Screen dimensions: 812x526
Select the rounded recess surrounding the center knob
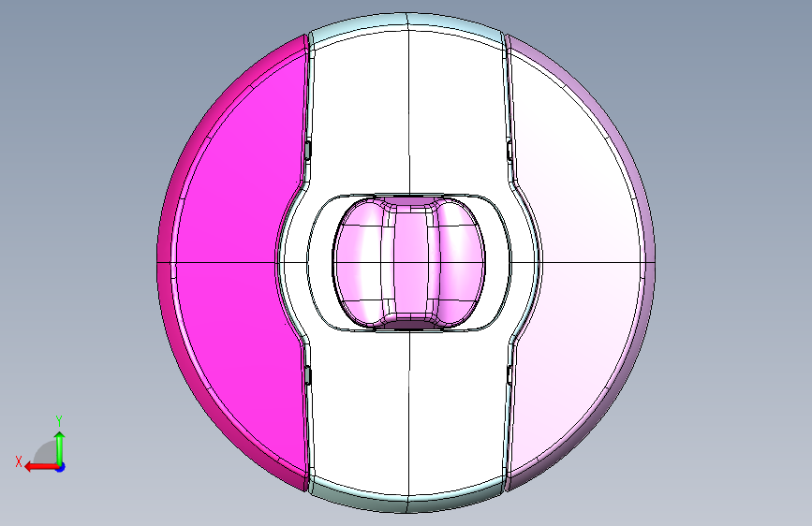tap(319, 262)
